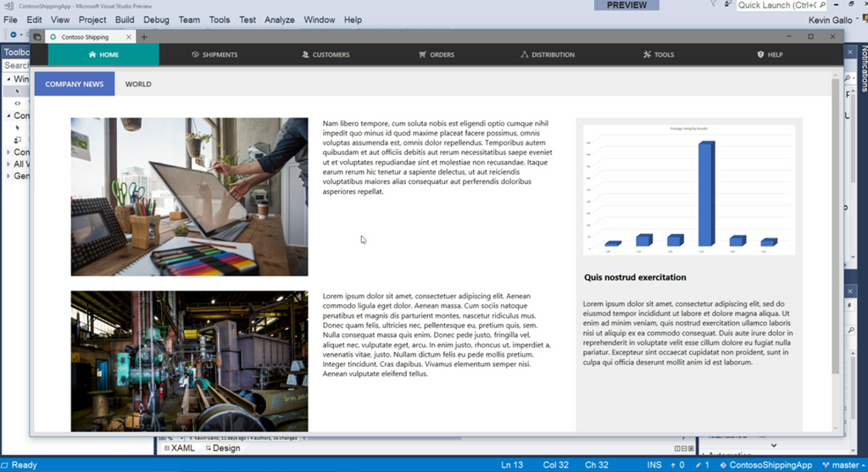Click the Toolbox panel title
868x472 pixels.
tap(16, 52)
